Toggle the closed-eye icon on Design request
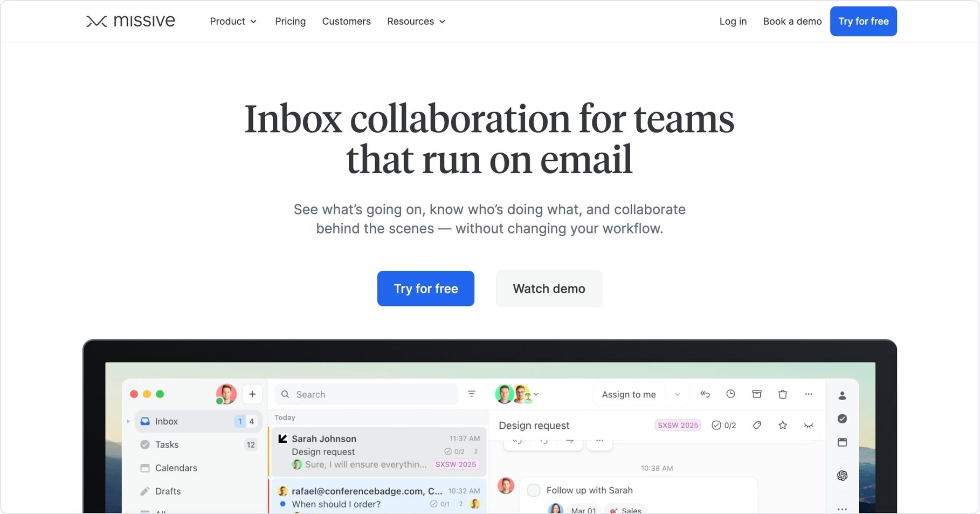980x514 pixels. tap(809, 425)
